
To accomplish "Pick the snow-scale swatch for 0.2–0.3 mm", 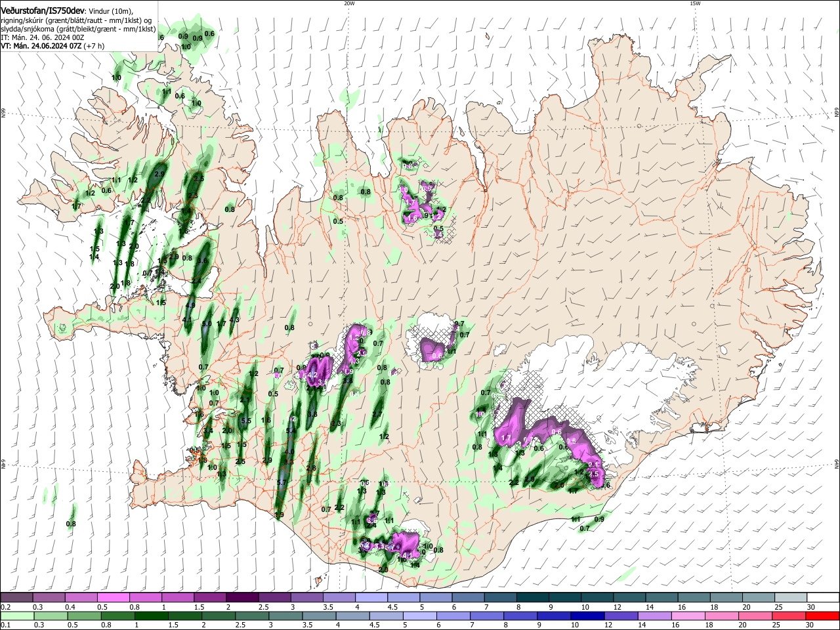I will tap(16, 598).
